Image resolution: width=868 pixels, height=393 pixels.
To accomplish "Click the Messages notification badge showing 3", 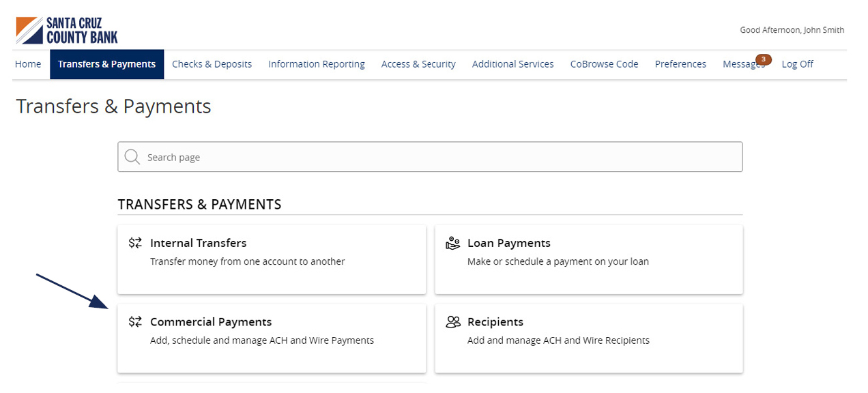I will [x=763, y=59].
